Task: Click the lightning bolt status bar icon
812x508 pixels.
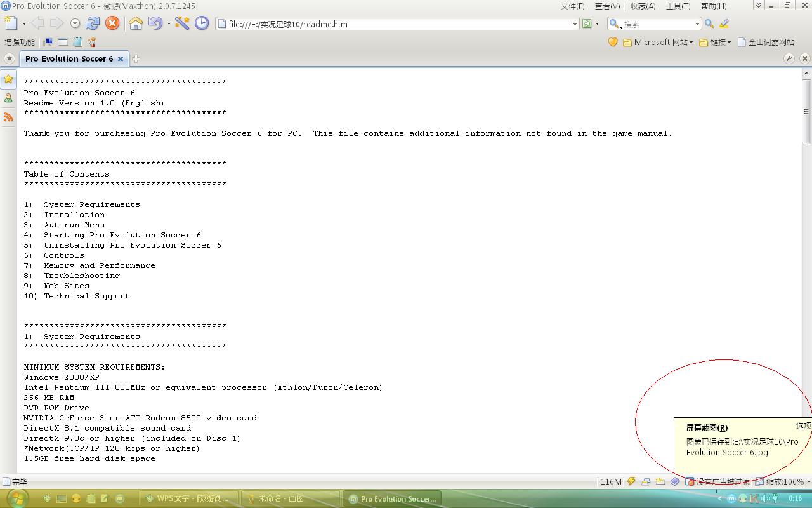Action: (631, 481)
